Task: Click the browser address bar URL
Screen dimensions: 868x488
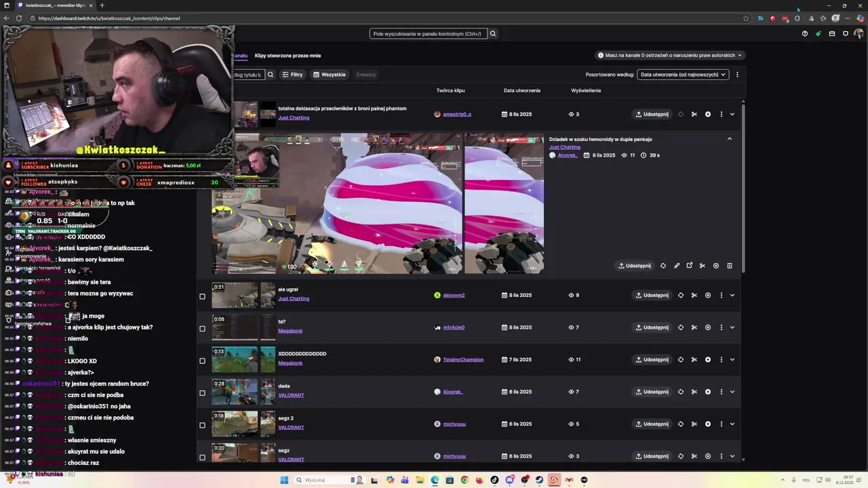Action: pos(109,18)
